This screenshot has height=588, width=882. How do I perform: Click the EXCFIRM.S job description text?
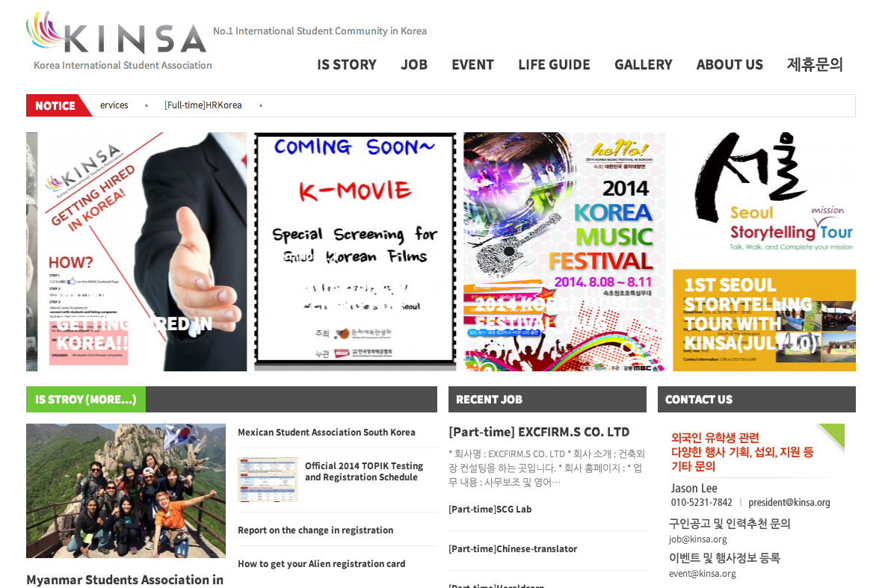(x=546, y=468)
